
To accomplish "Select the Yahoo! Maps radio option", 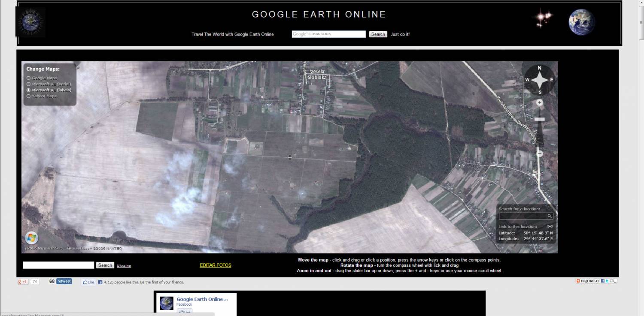I will click(x=29, y=96).
